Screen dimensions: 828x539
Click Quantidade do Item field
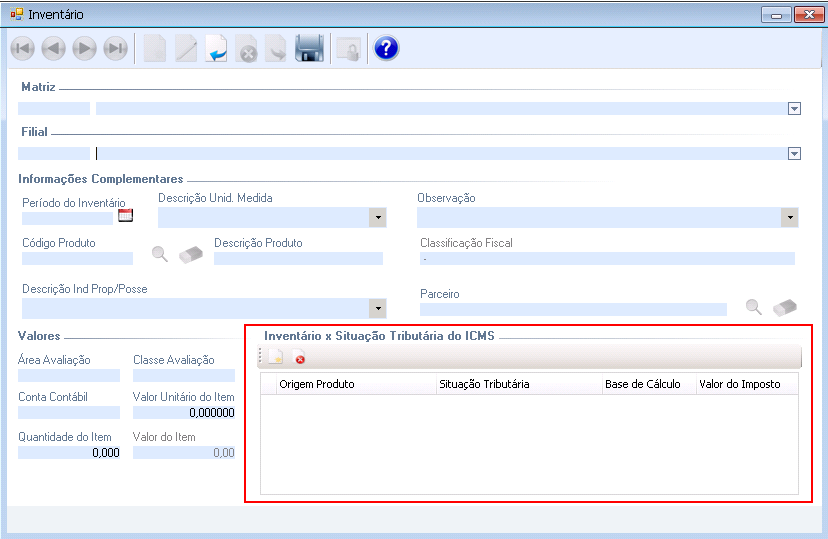69,452
